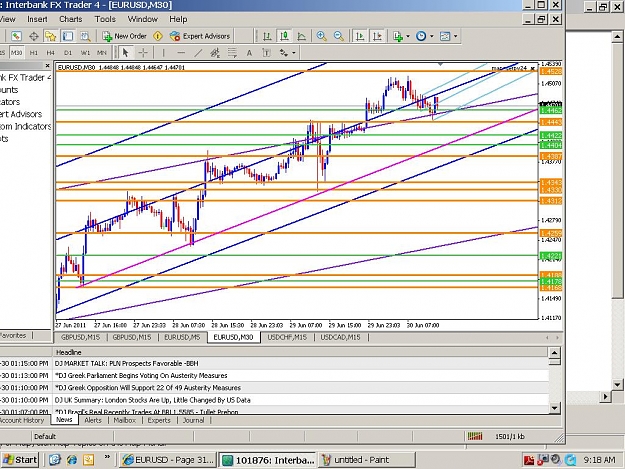Expand the Arrows tool dropdown arrow
Viewport: 625px width, 469px height.
point(294,53)
